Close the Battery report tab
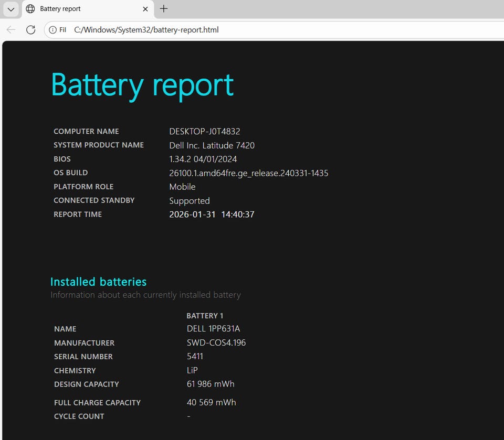This screenshot has height=440, width=504. [x=146, y=9]
